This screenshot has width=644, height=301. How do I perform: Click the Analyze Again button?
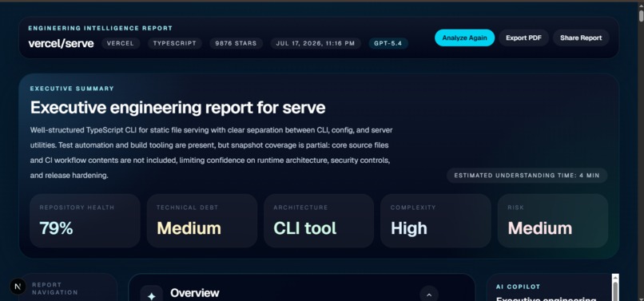coord(464,38)
